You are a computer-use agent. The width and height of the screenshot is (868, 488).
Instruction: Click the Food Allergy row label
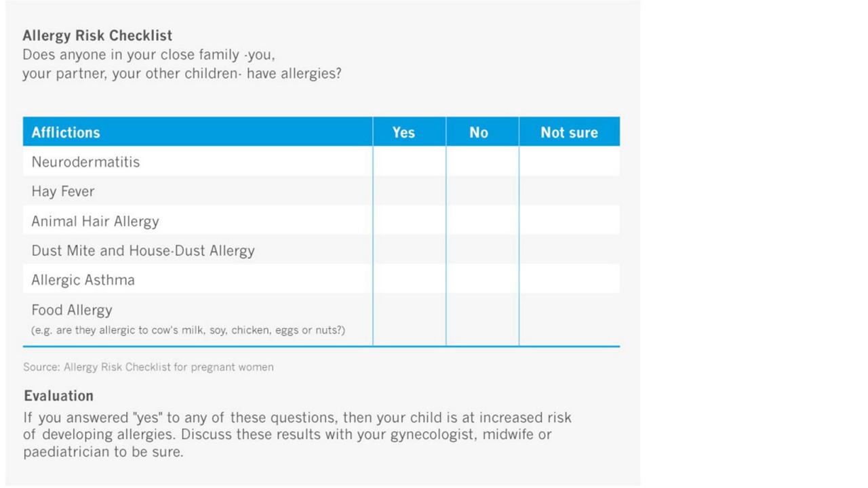pyautogui.click(x=72, y=310)
